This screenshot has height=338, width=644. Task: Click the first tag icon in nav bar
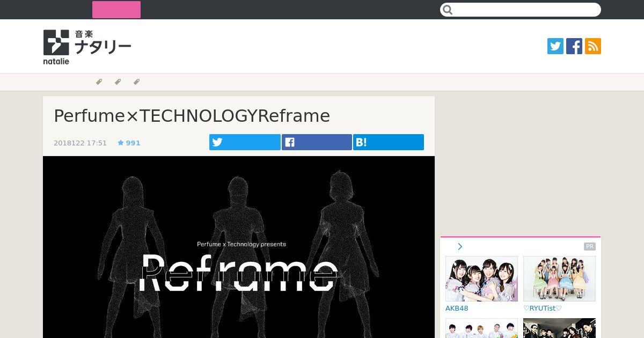click(x=99, y=82)
